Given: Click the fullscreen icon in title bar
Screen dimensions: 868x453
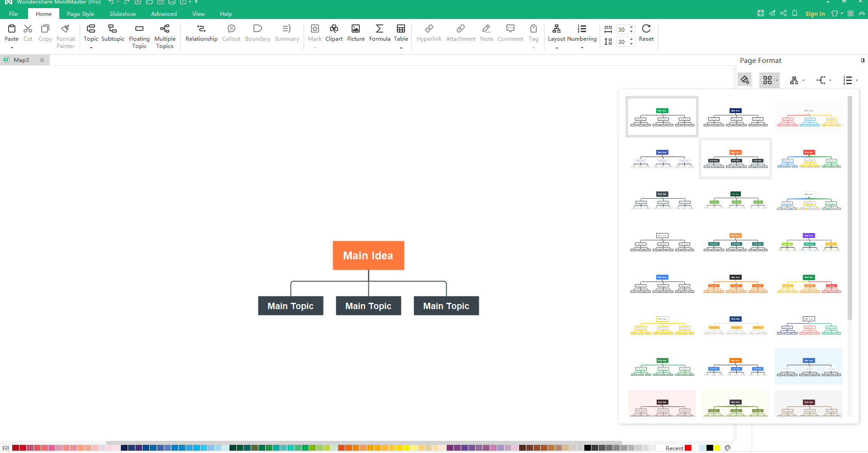Looking at the screenshot, I should coord(761,13).
